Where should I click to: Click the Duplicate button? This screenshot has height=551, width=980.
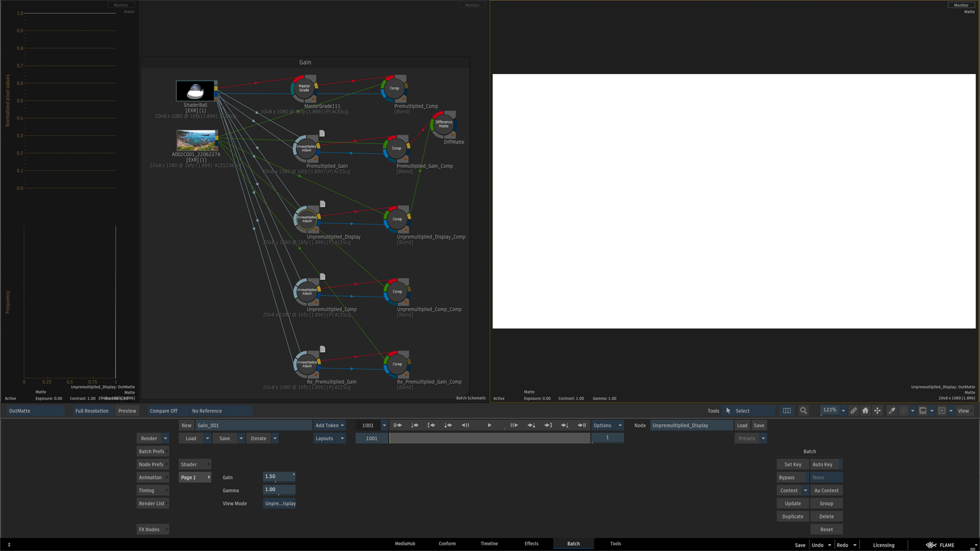pyautogui.click(x=792, y=517)
